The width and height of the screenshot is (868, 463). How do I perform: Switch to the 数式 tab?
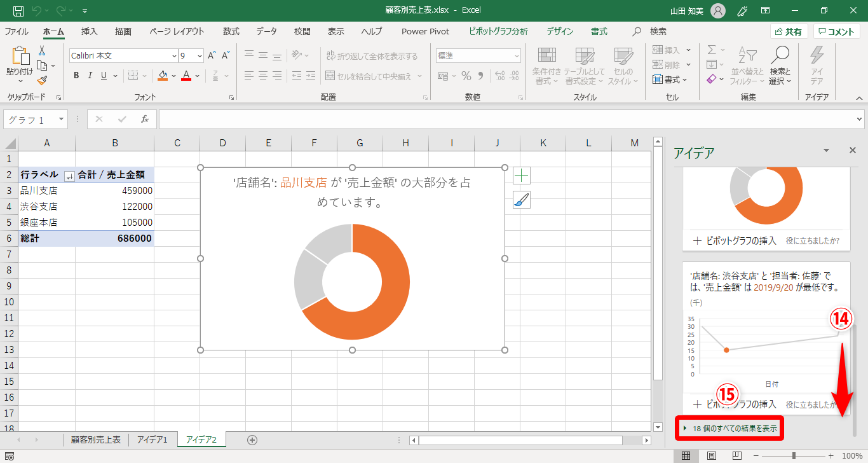231,31
